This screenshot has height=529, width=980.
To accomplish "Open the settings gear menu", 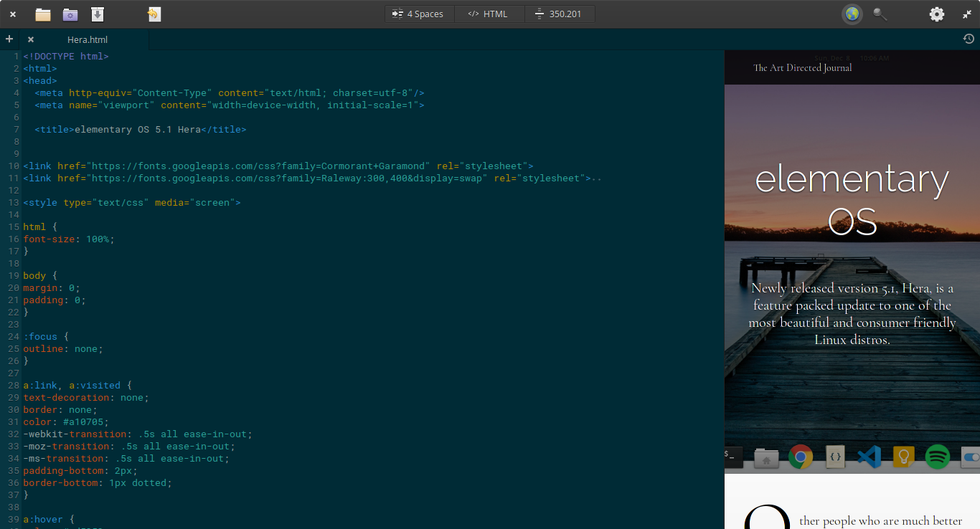I will point(937,14).
